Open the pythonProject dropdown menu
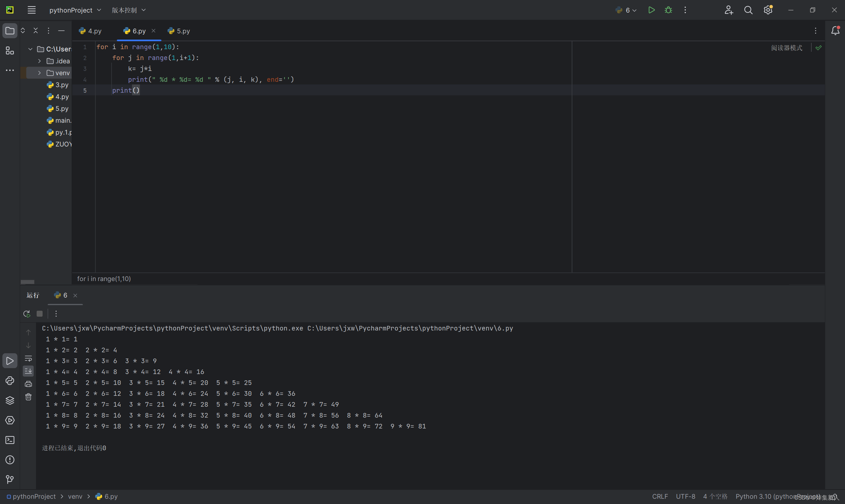The width and height of the screenshot is (845, 504). coord(75,10)
